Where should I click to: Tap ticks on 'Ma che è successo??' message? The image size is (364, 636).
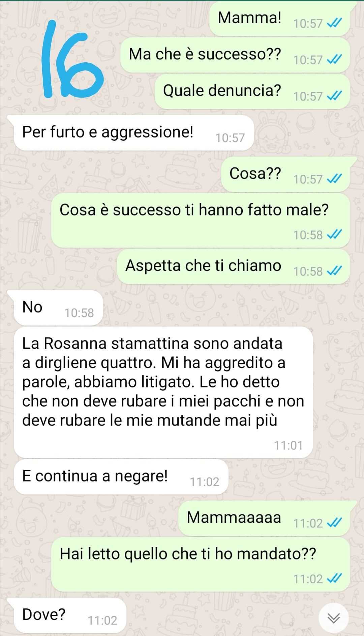(334, 60)
